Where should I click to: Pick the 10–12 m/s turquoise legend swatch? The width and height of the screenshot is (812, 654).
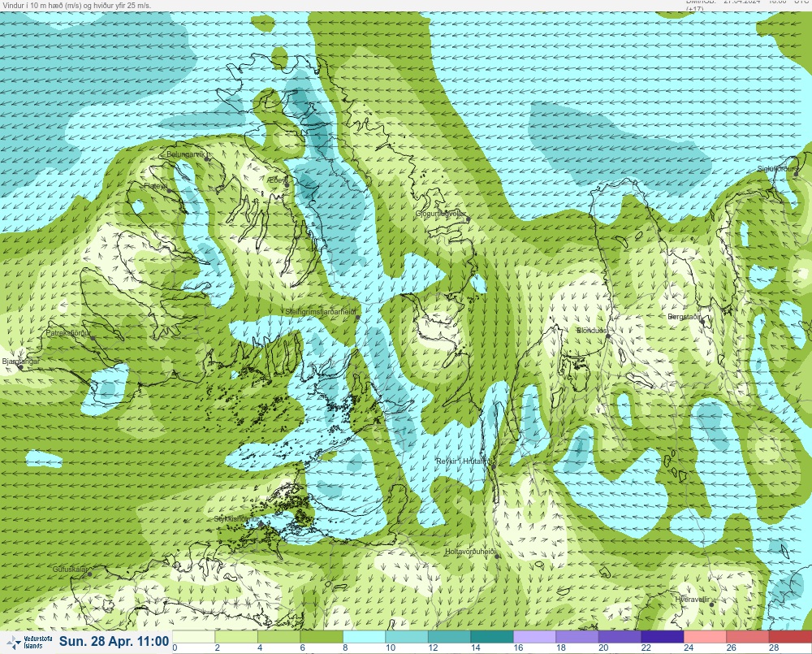coord(407,636)
